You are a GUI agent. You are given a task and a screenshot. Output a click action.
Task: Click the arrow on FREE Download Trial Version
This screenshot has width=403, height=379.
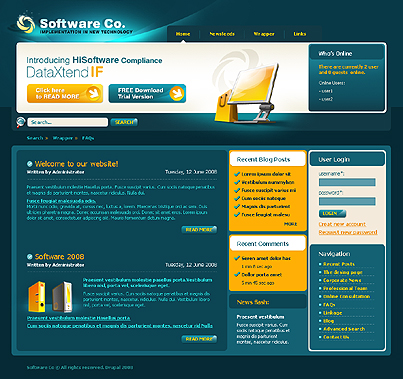pyautogui.click(x=177, y=93)
